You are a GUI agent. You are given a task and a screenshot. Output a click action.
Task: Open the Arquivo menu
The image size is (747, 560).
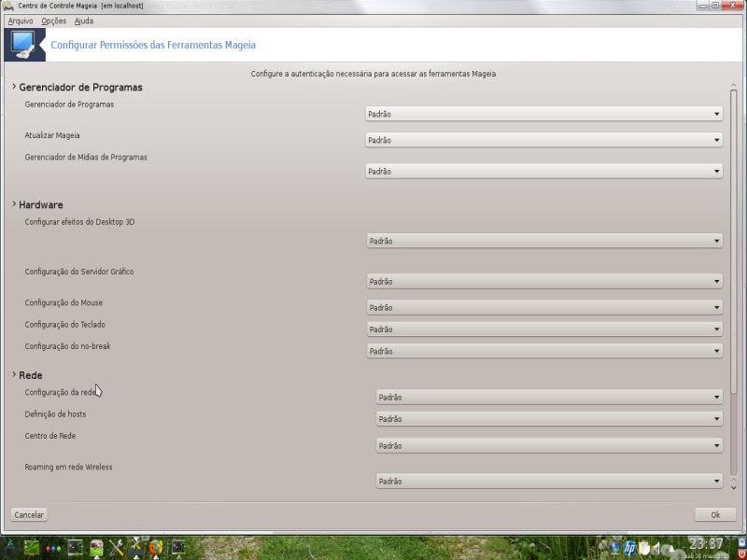pos(21,21)
